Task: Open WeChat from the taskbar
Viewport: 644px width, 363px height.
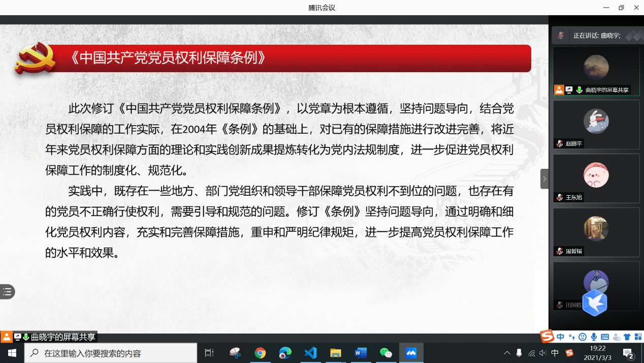Action: click(x=386, y=353)
